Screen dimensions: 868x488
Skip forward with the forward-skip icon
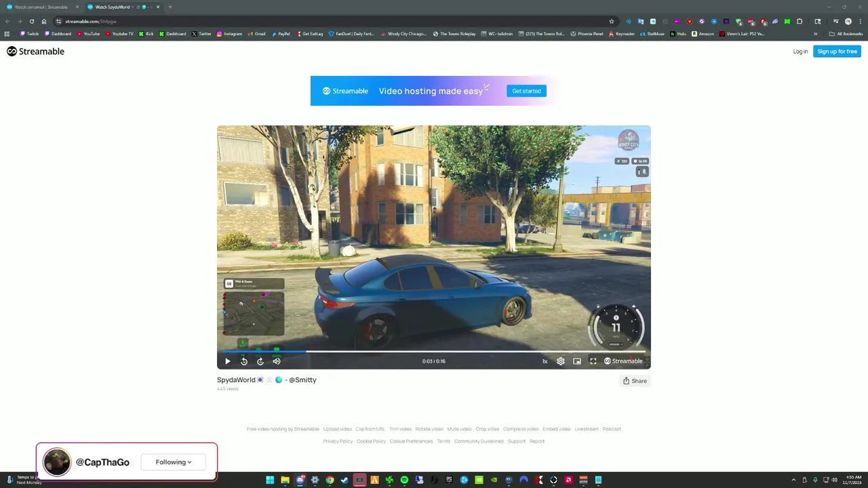[260, 361]
